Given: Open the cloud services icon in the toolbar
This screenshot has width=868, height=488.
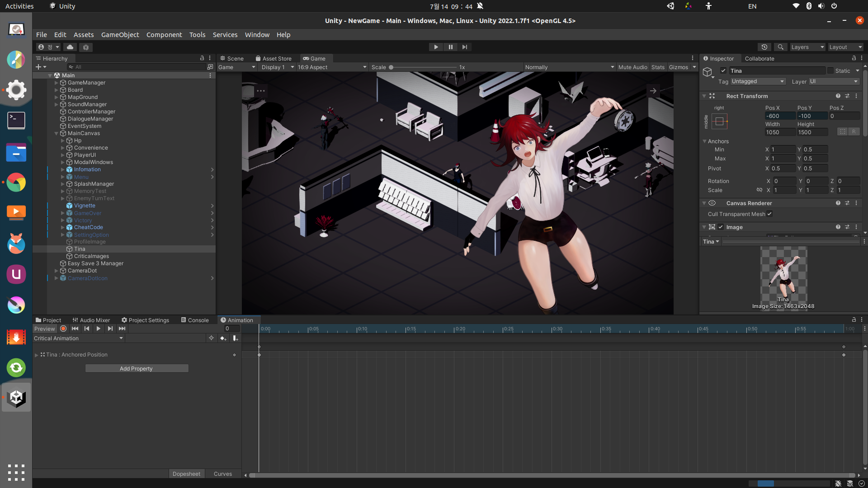Looking at the screenshot, I should (70, 47).
